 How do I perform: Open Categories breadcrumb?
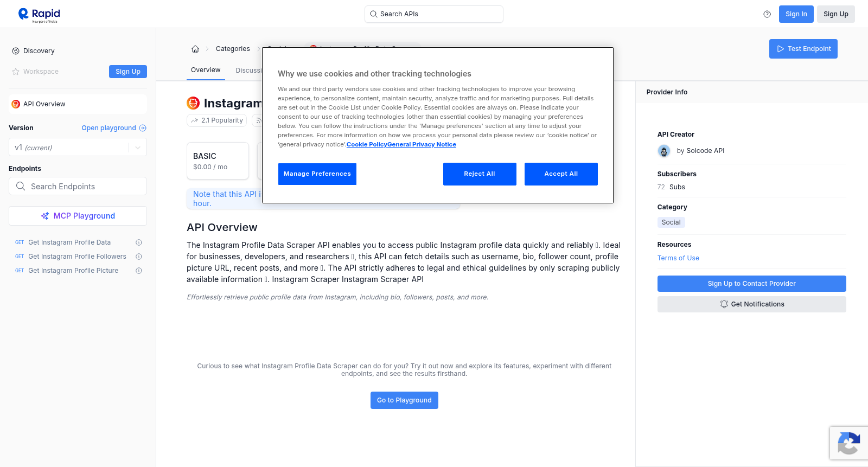coord(233,49)
